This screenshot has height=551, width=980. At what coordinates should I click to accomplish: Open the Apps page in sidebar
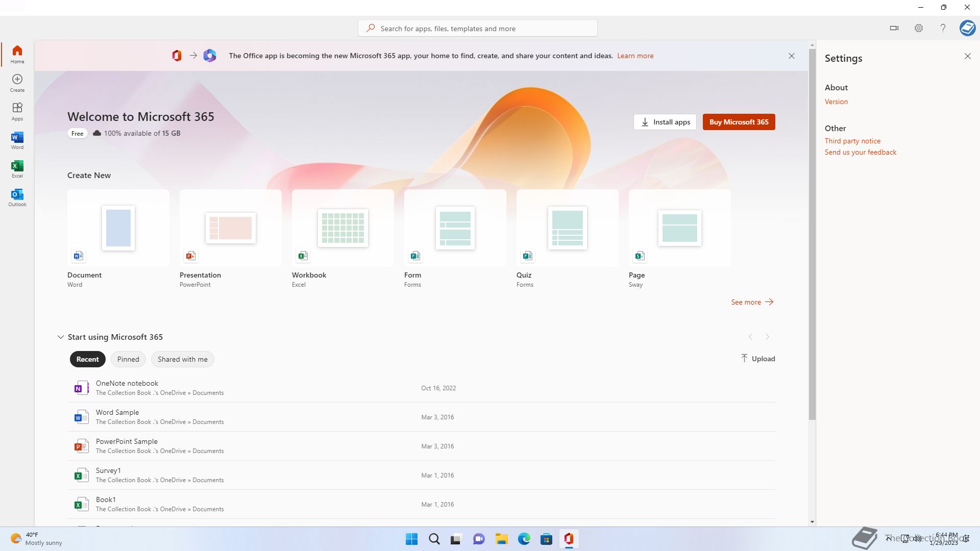[x=17, y=111]
